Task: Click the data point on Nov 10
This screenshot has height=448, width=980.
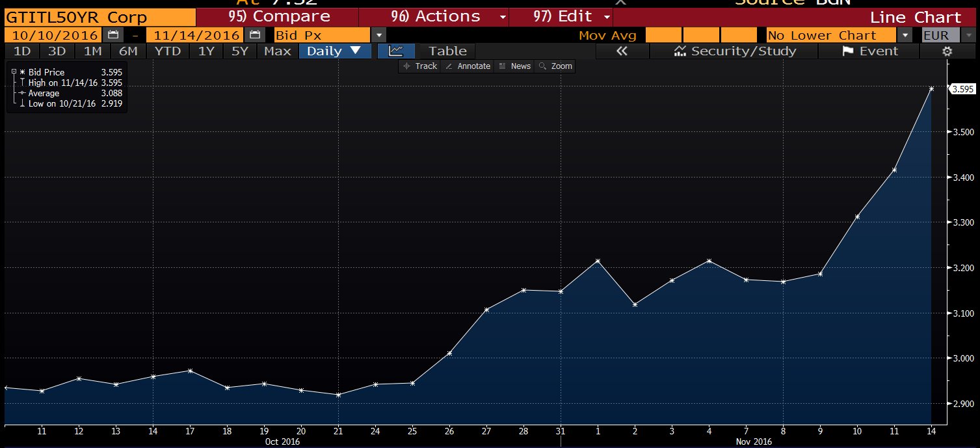Action: point(857,217)
